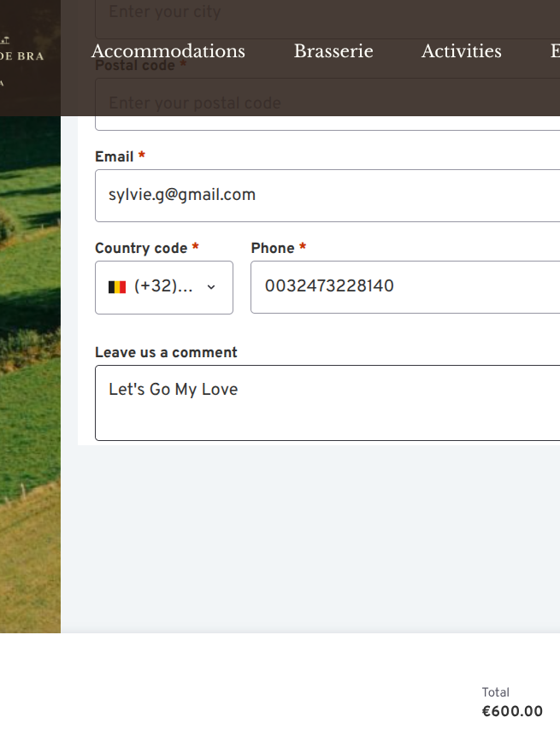Focus the Email field with sylvie.g@gmail.com
The width and height of the screenshot is (560, 729).
[x=327, y=196]
